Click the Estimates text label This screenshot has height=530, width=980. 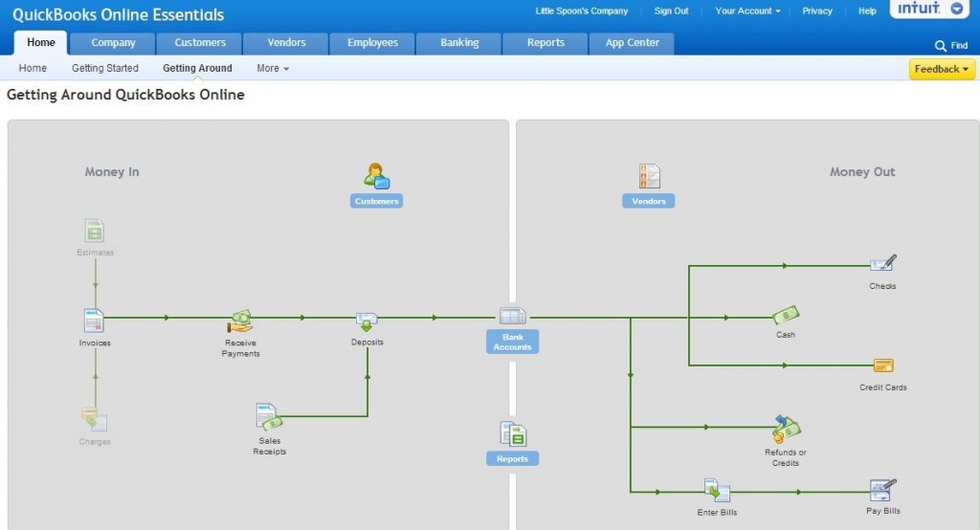pos(95,253)
